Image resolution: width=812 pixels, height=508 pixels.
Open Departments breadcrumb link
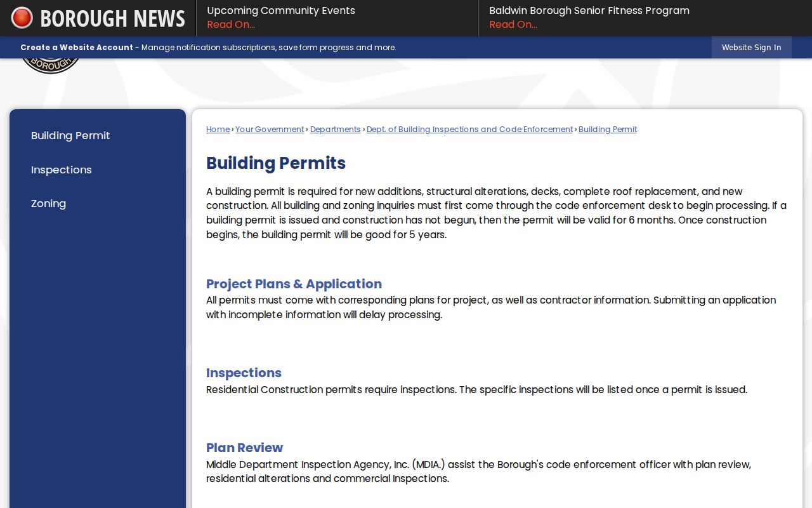(x=336, y=130)
